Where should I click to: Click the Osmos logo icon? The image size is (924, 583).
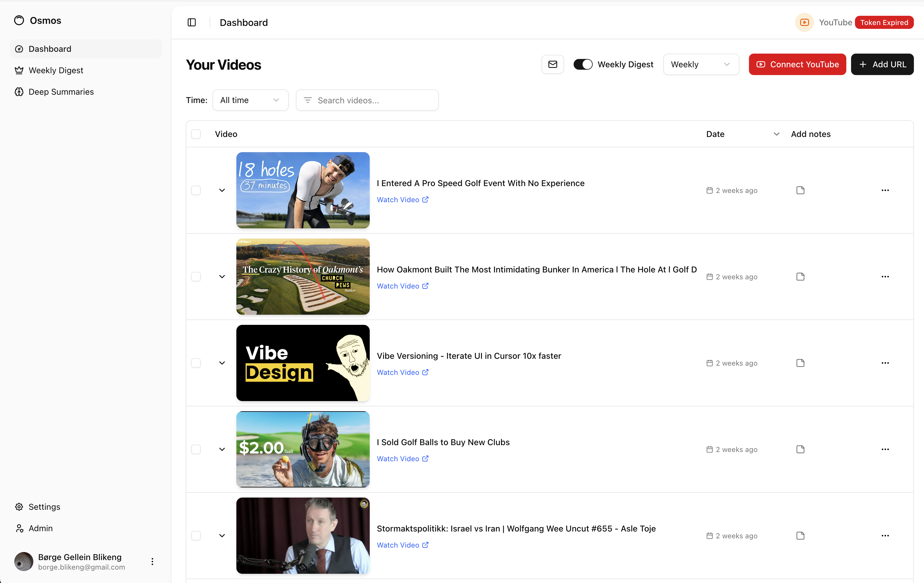(x=19, y=20)
